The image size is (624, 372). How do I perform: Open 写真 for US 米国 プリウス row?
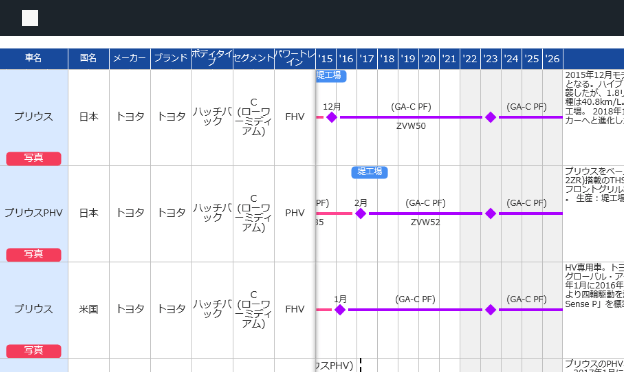pyautogui.click(x=34, y=351)
